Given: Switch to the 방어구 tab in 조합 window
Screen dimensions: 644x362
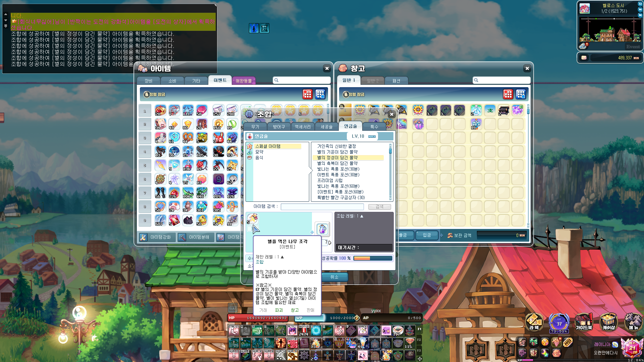Looking at the screenshot, I should click(279, 127).
